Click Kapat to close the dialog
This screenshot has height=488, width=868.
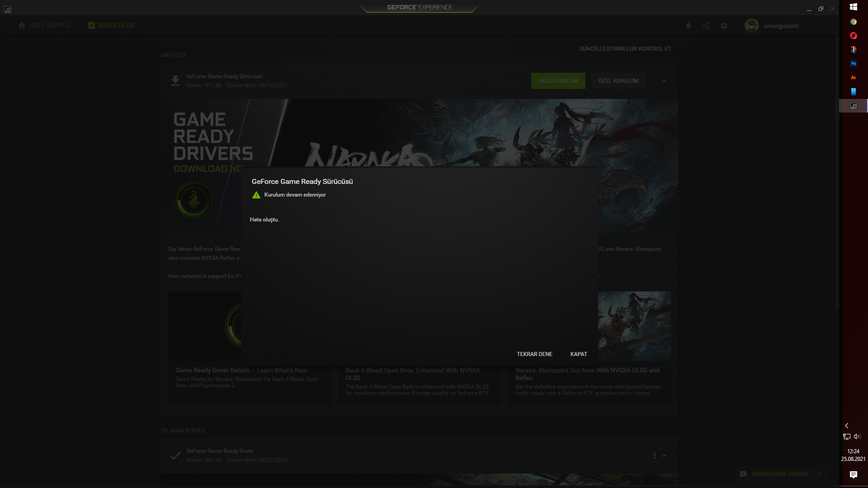[578, 354]
